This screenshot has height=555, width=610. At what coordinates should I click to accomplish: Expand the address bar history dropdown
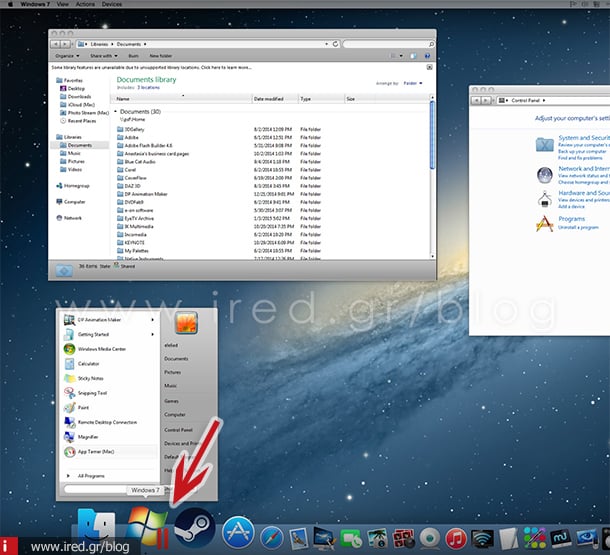326,44
